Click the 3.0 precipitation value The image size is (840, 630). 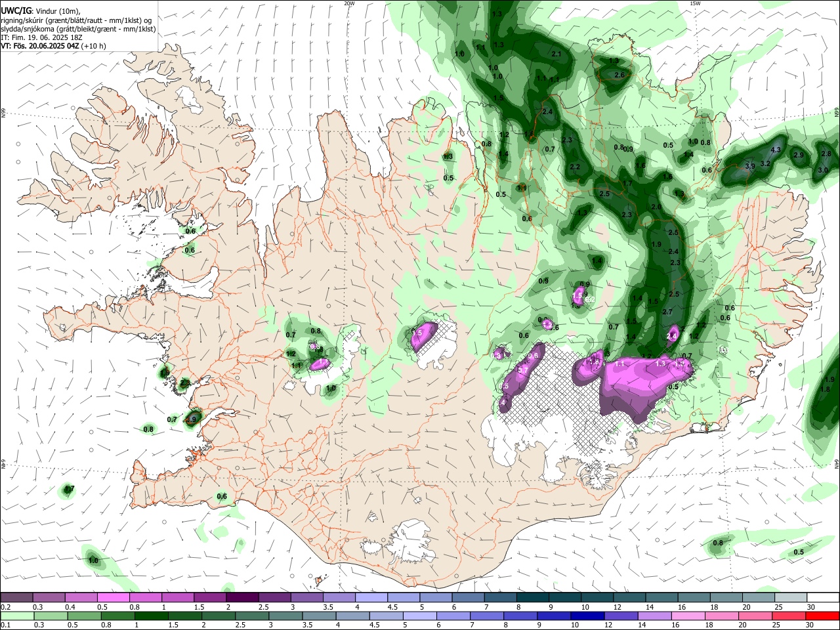823,170
